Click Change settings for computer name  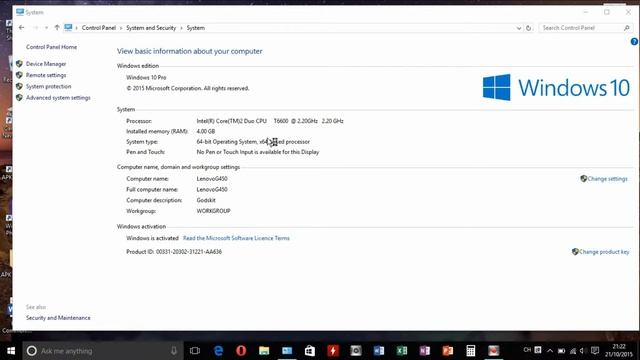pos(607,179)
